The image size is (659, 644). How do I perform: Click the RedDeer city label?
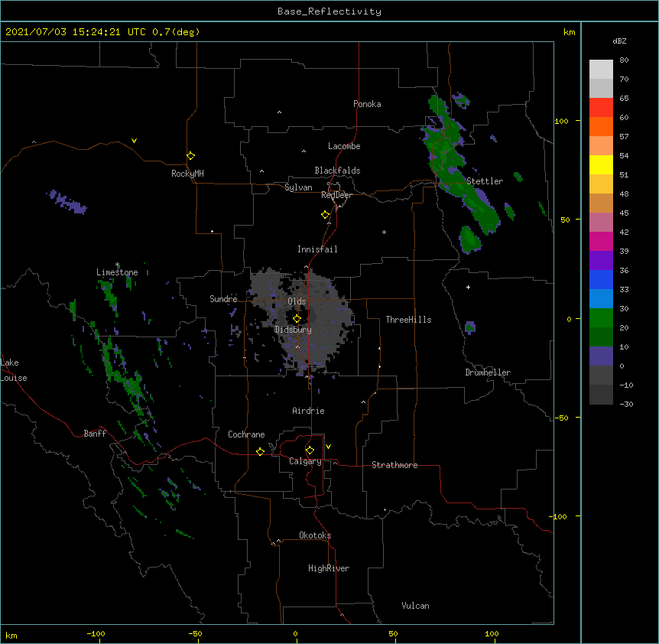[x=336, y=195]
